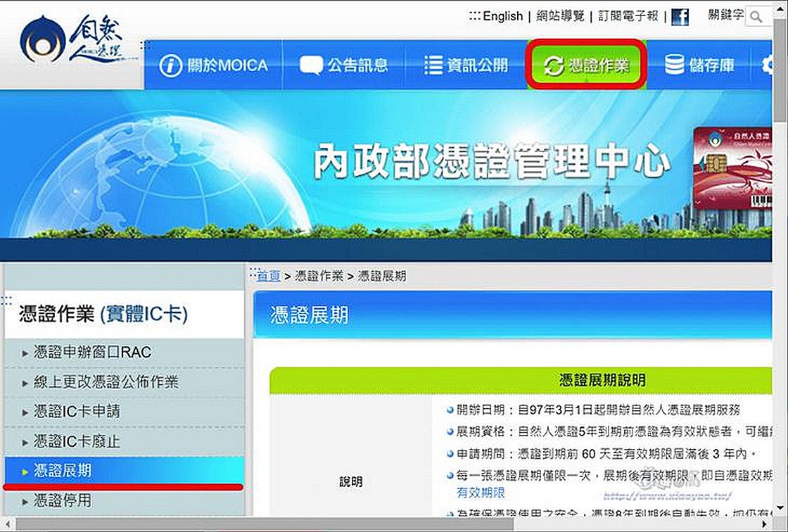Open the 公告訊息 menu
This screenshot has height=532, width=788.
(344, 65)
